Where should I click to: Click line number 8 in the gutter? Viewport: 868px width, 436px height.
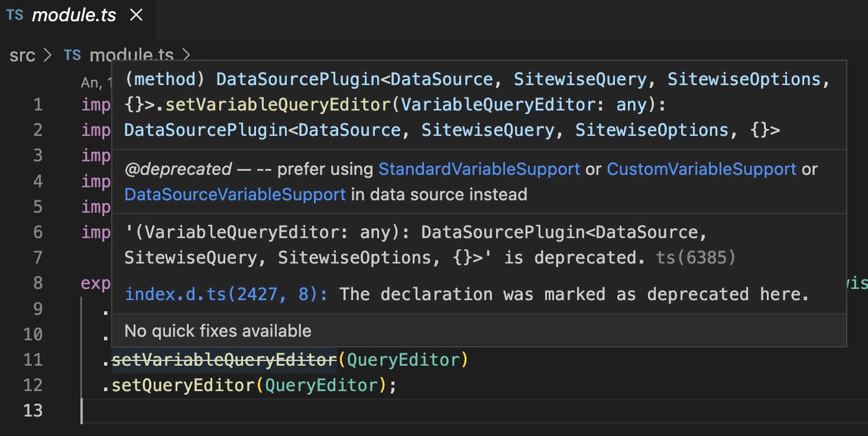(38, 283)
